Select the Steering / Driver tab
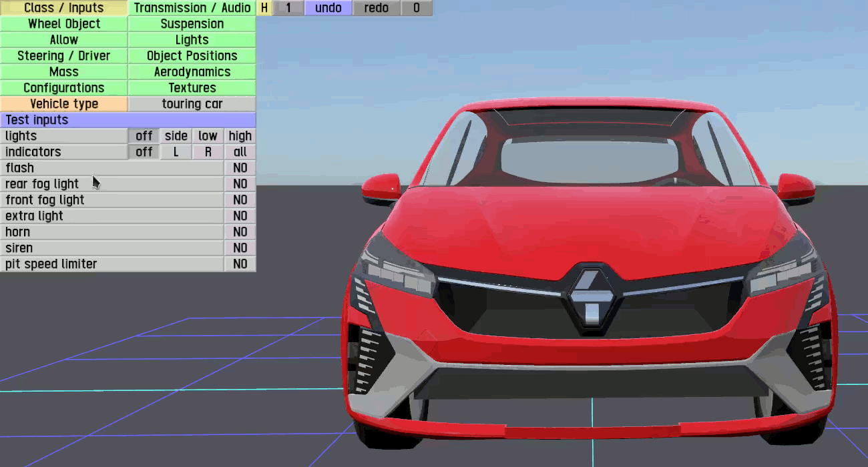This screenshot has height=467, width=868. [64, 56]
